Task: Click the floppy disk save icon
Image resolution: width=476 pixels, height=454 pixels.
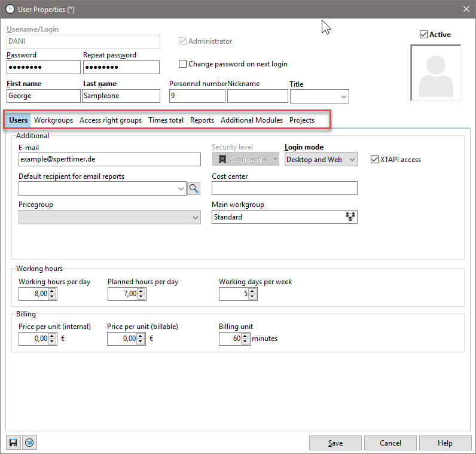Action: (13, 443)
